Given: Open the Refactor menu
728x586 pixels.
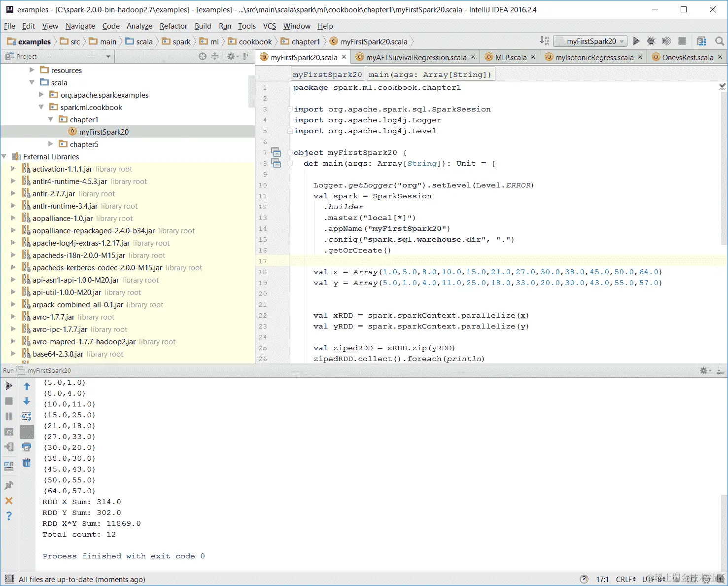Looking at the screenshot, I should coord(173,26).
